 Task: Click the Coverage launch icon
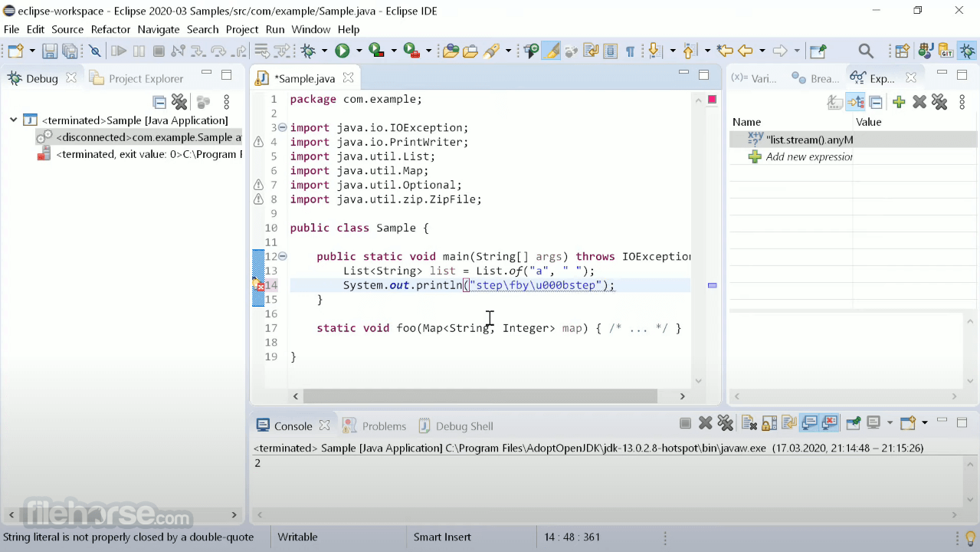click(376, 51)
